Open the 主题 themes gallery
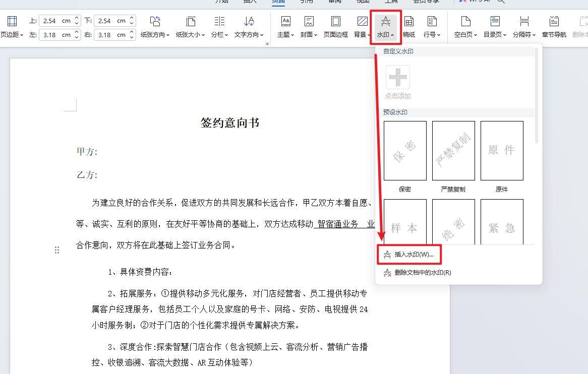Screen dimensions: 588x374 286,26
